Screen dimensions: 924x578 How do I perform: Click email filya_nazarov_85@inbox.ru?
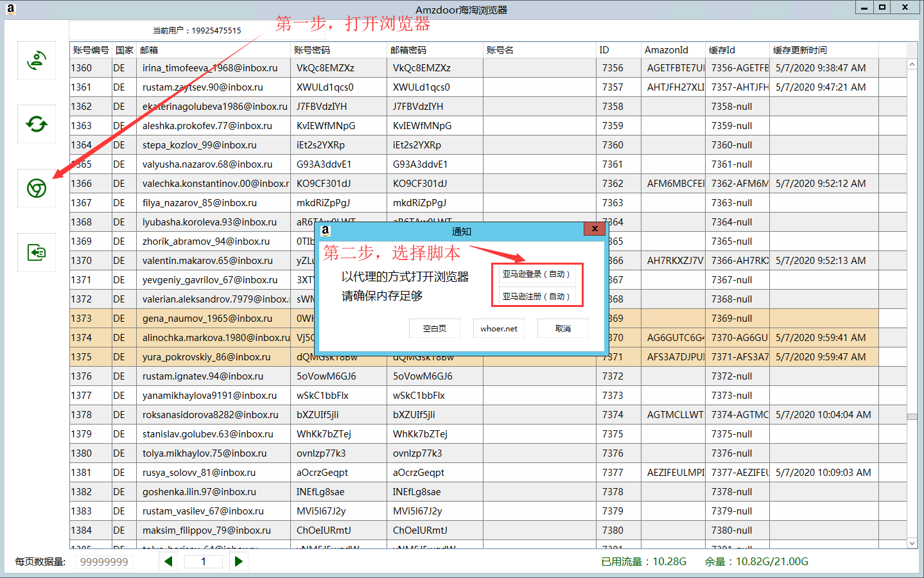[200, 203]
